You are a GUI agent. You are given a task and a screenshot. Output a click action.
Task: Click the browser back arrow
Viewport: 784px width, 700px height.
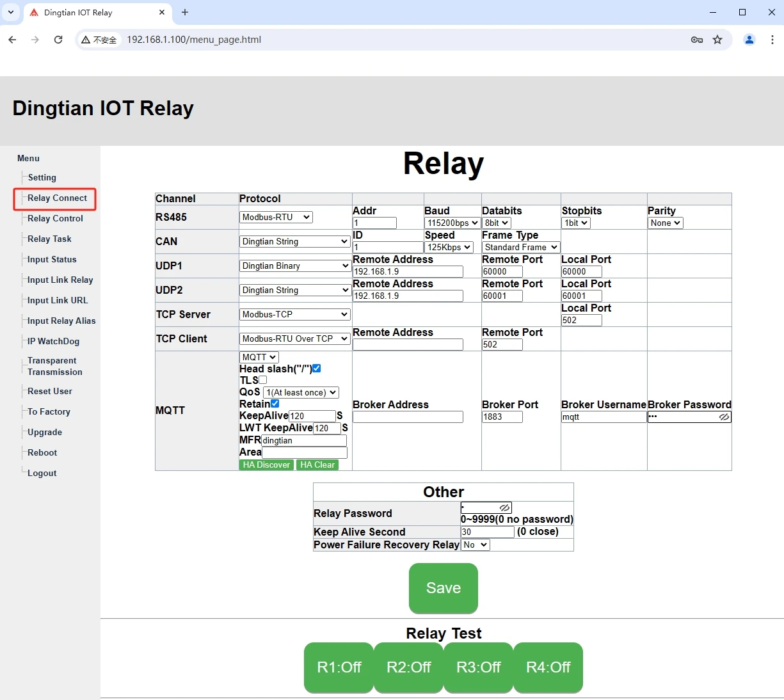[x=13, y=40]
